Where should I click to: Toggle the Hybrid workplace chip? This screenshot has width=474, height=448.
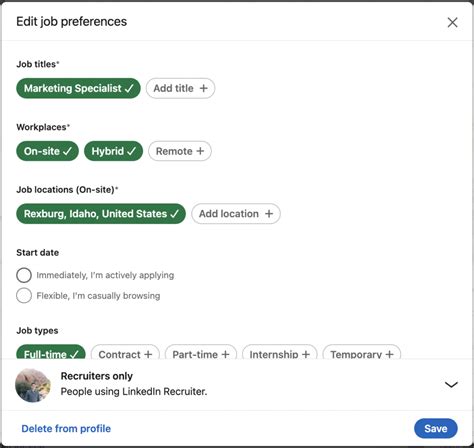(113, 151)
